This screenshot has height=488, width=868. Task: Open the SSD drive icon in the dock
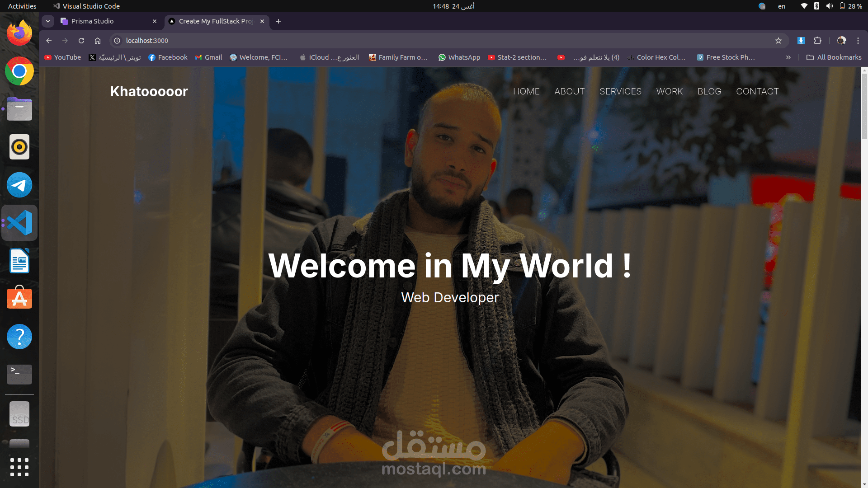click(x=19, y=414)
